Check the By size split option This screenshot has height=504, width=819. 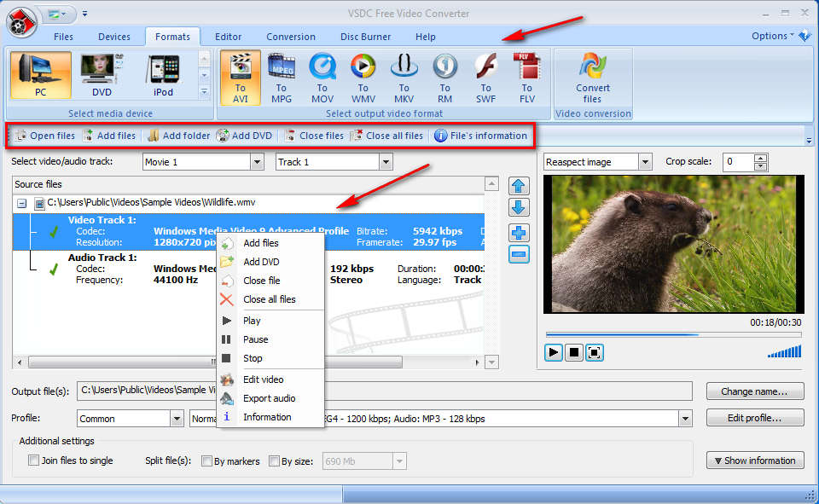(274, 461)
